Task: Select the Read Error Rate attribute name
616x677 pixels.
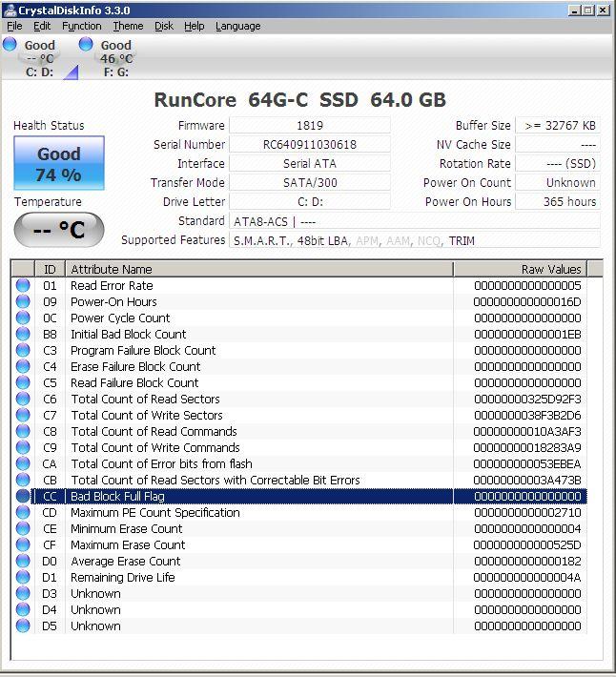Action: 112,286
